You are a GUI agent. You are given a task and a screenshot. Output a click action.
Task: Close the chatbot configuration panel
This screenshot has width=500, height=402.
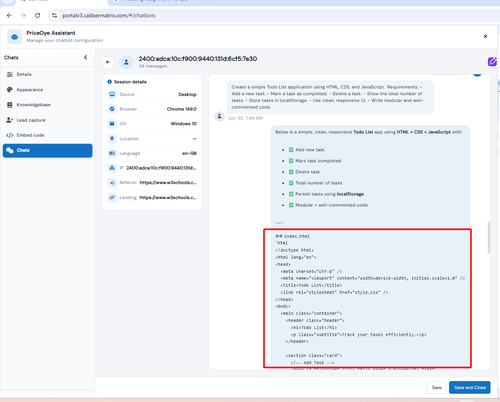pyautogui.click(x=485, y=36)
